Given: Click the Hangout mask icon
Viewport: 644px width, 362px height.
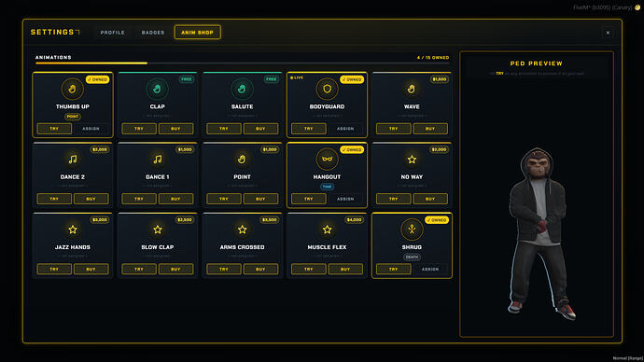Looking at the screenshot, I should point(327,160).
